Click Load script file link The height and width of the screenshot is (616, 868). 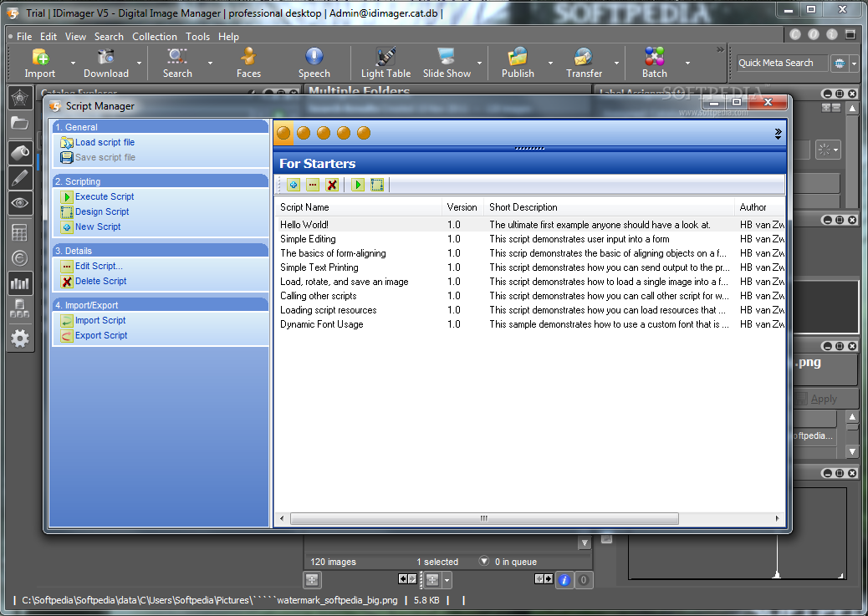(105, 142)
